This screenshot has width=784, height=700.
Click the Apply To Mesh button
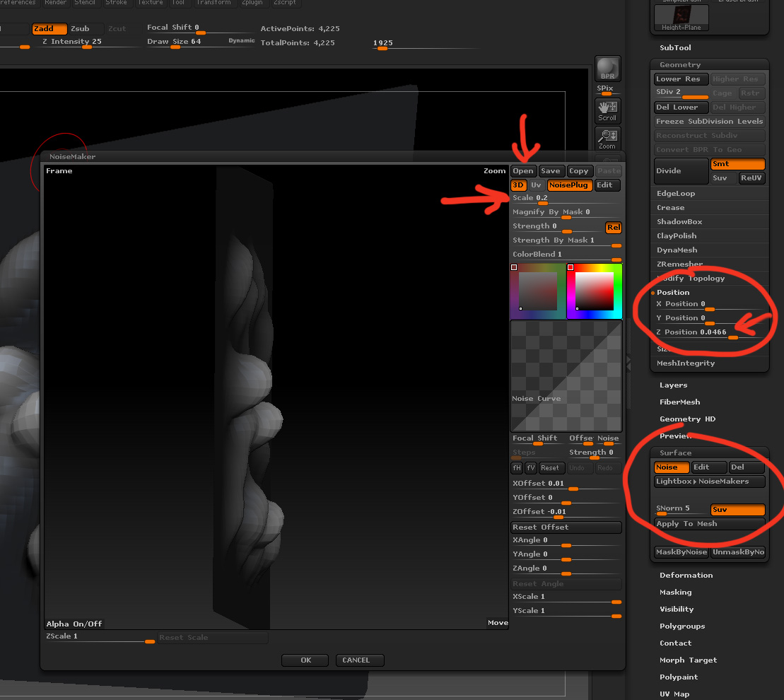pos(709,524)
